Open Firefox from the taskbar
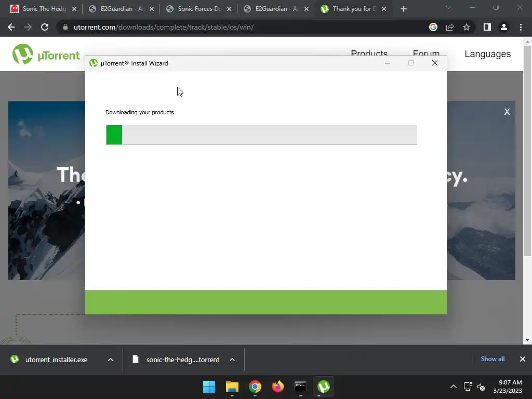Image resolution: width=532 pixels, height=399 pixels. click(278, 387)
